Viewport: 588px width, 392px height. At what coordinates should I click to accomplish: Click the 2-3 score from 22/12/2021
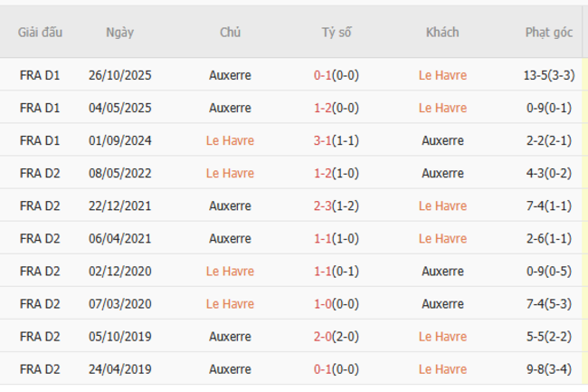[323, 206]
